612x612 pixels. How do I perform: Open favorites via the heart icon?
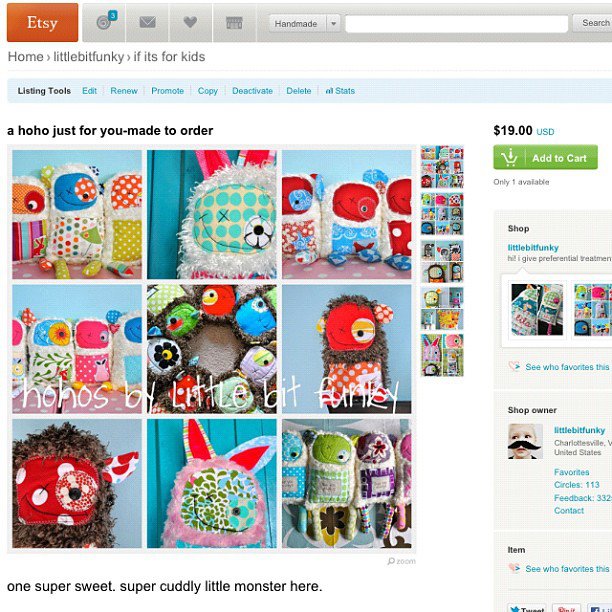click(x=190, y=22)
